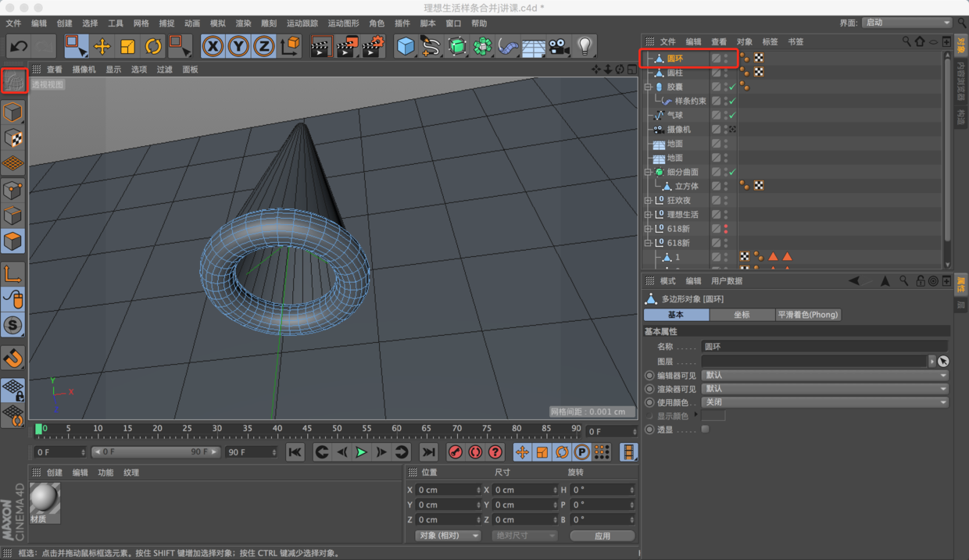Toggle Y axis lock

pos(238,47)
